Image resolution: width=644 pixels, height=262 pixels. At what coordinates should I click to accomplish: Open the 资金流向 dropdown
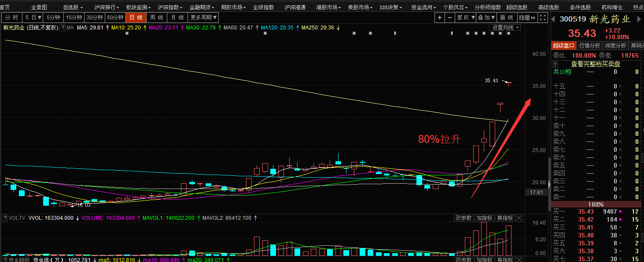coord(423,7)
